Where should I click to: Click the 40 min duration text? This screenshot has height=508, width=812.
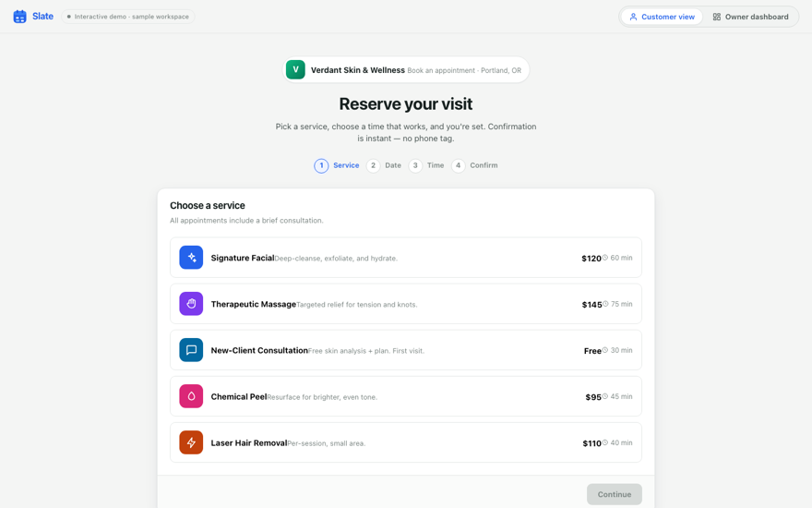point(621,442)
